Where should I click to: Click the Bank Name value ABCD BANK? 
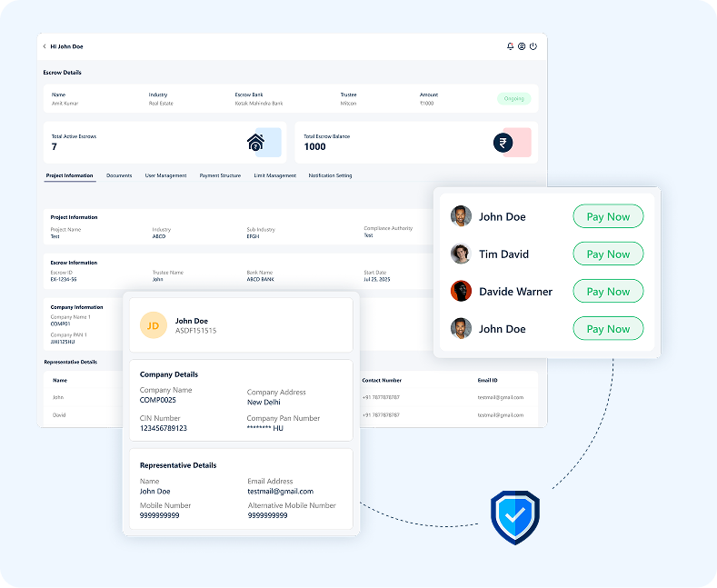(x=260, y=279)
